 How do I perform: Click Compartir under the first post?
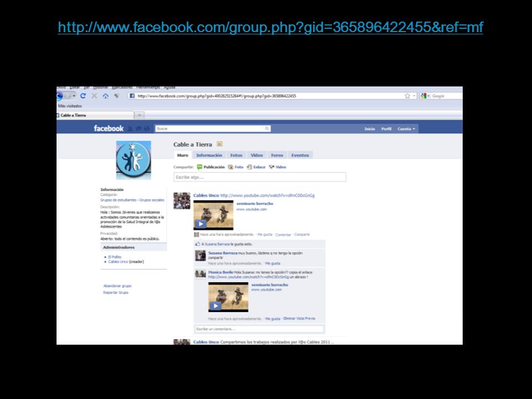[302, 234]
